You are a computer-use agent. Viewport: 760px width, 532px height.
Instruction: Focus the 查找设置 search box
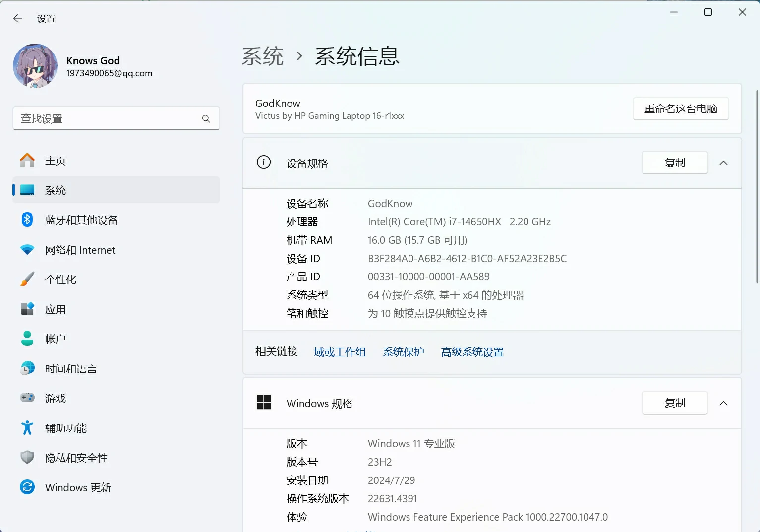[116, 118]
